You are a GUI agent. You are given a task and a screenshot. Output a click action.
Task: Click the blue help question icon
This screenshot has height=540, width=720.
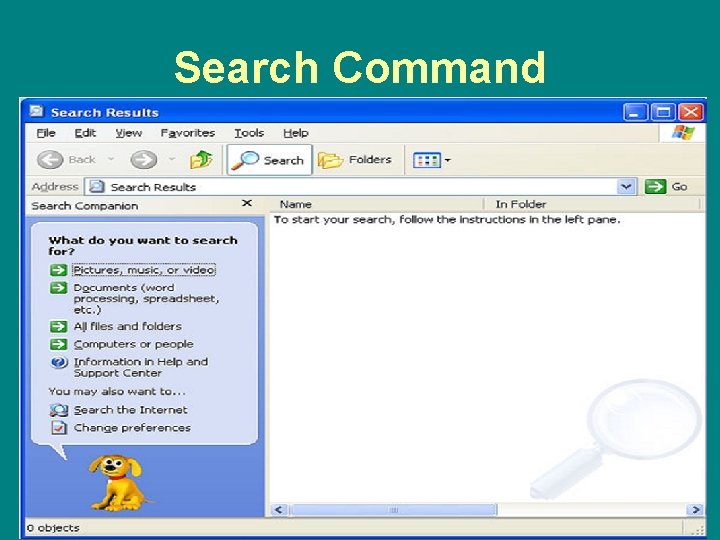pos(59,363)
